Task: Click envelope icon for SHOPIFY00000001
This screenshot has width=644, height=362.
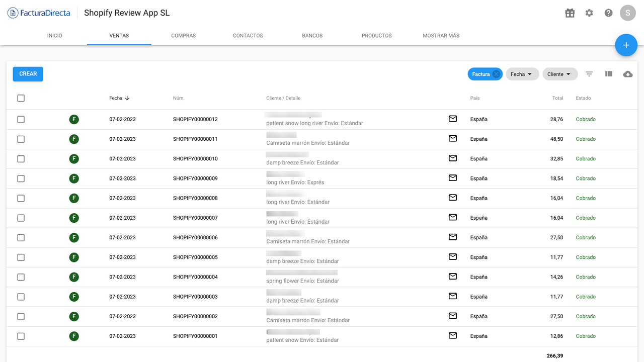Action: [453, 335]
